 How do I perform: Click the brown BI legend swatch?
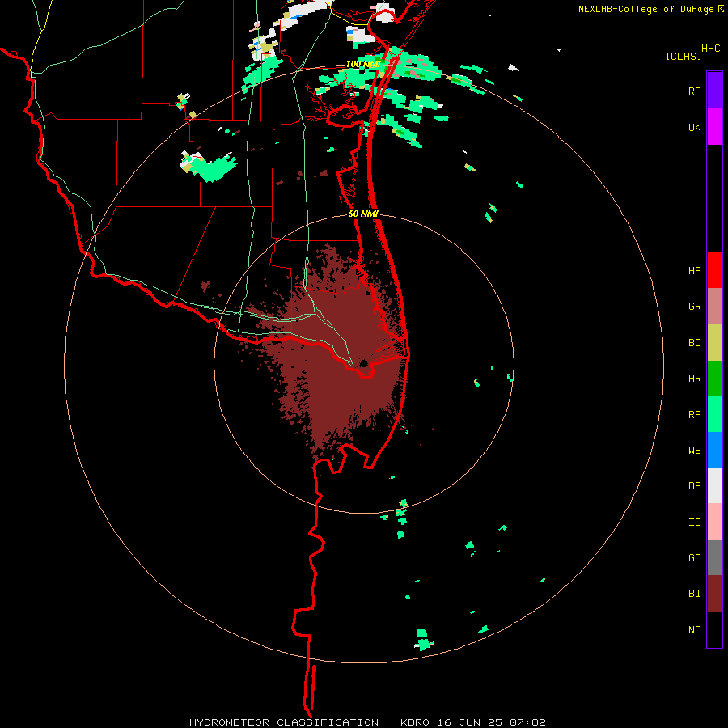click(714, 594)
